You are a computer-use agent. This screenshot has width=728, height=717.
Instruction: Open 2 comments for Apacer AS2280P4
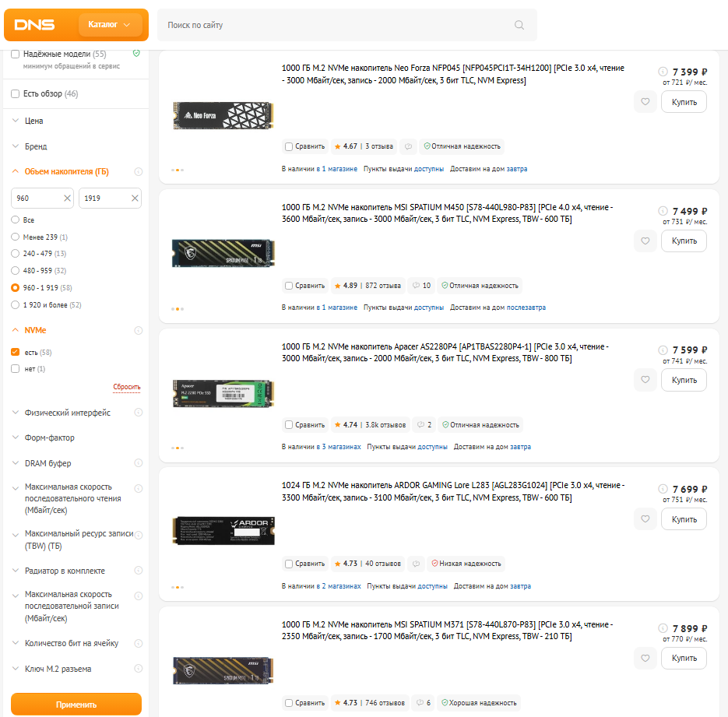[424, 424]
